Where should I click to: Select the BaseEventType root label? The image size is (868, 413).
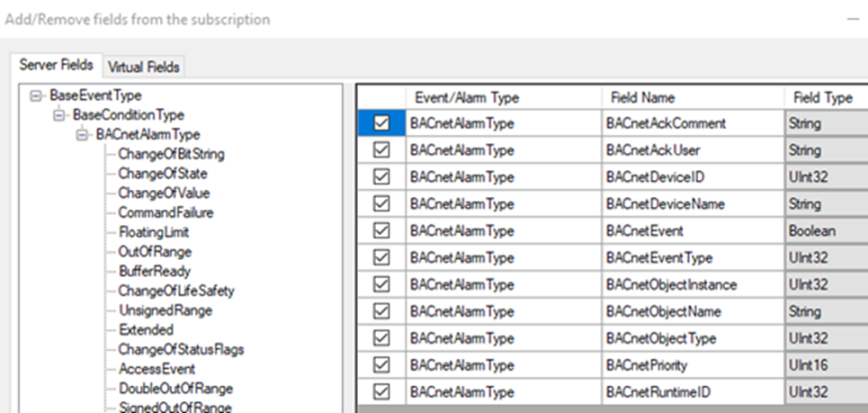pos(95,96)
